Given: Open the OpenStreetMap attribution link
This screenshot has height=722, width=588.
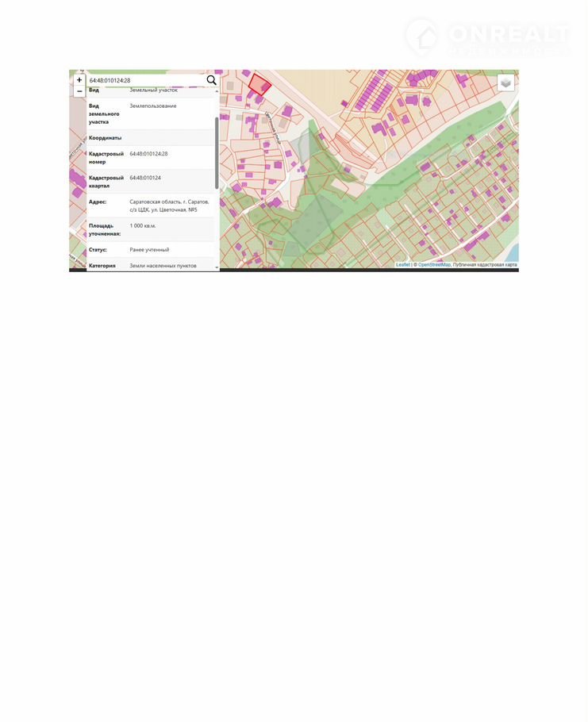Looking at the screenshot, I should [434, 265].
